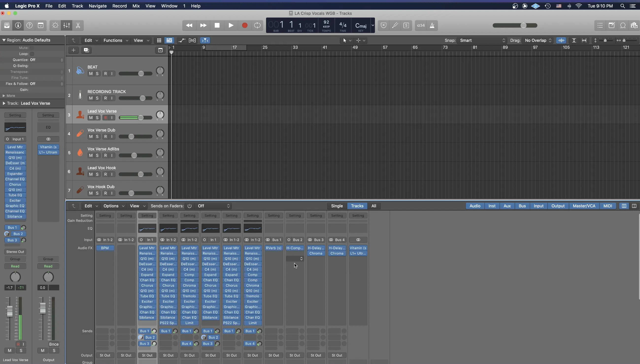
Task: Toggle the Catch playhead button
Action: click(x=205, y=40)
